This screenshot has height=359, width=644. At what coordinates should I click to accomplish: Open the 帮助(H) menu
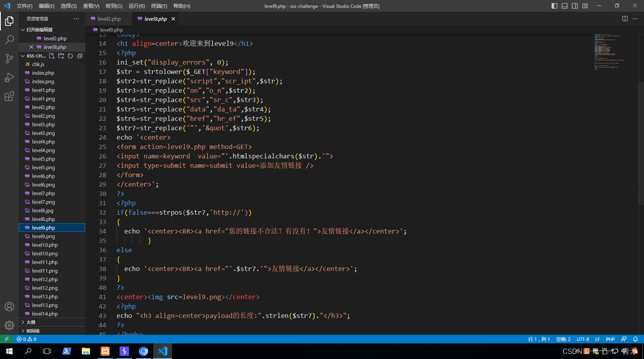coord(181,6)
